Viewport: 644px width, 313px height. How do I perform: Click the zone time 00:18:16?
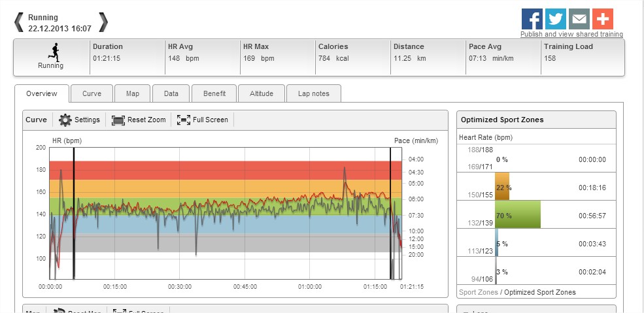click(592, 188)
